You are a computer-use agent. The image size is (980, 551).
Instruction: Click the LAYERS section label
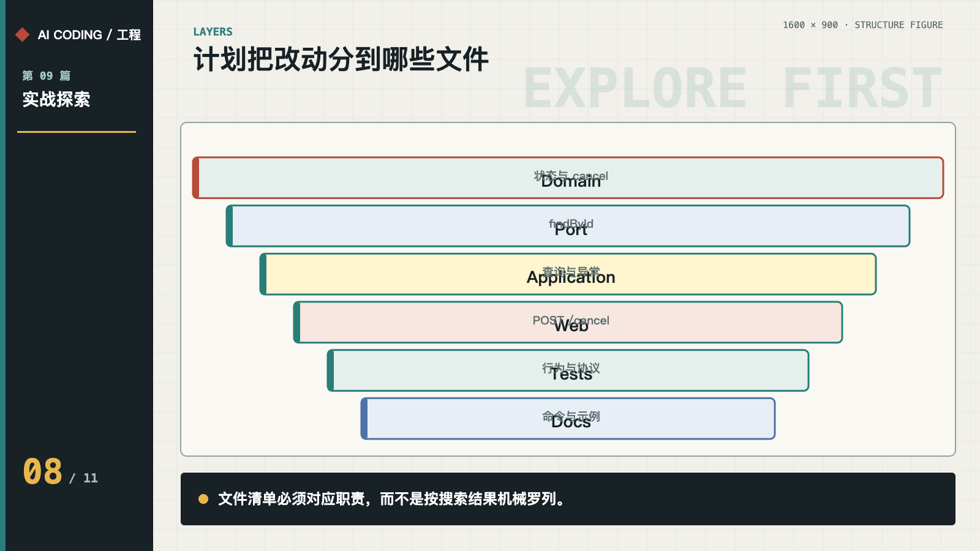coord(213,32)
